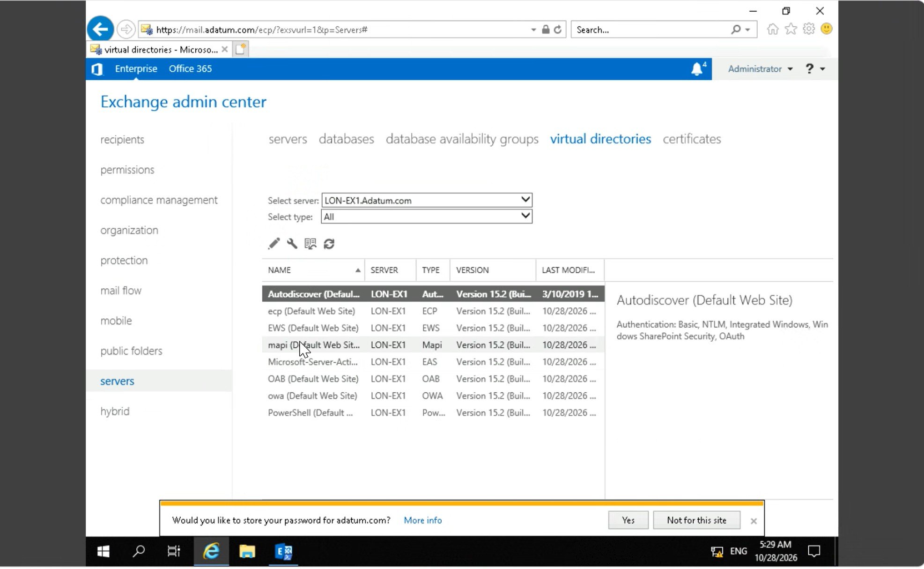924x569 pixels.
Task: Open File Explorer from taskbar
Action: [247, 552]
